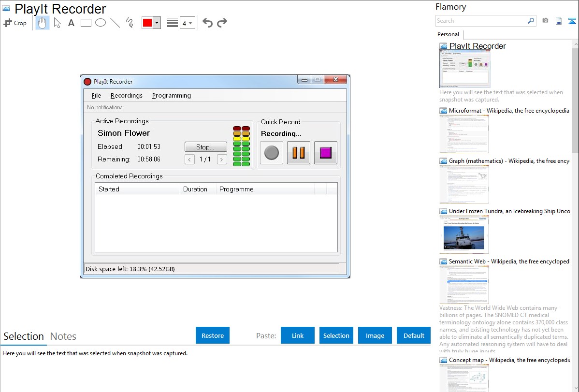Click the line thickness icon
This screenshot has height=392, width=579.
[173, 23]
